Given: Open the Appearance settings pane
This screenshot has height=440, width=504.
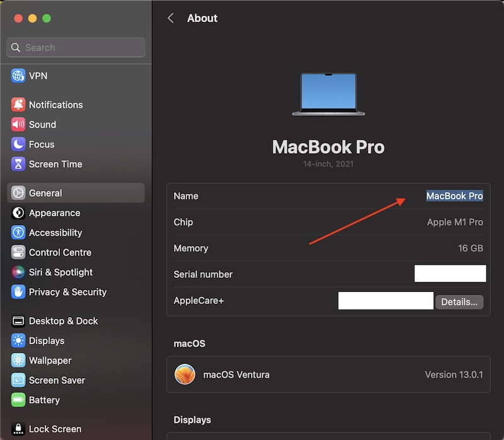Looking at the screenshot, I should pyautogui.click(x=54, y=213).
